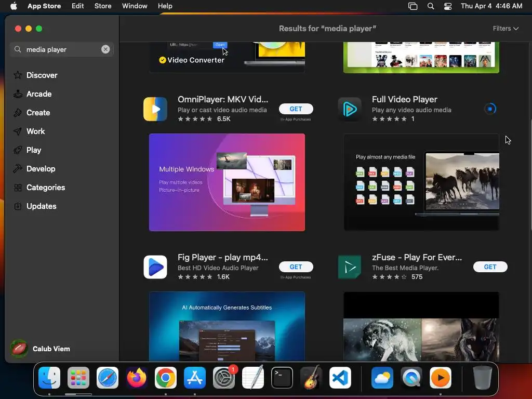Open the Full Video Player app icon

pos(350,109)
